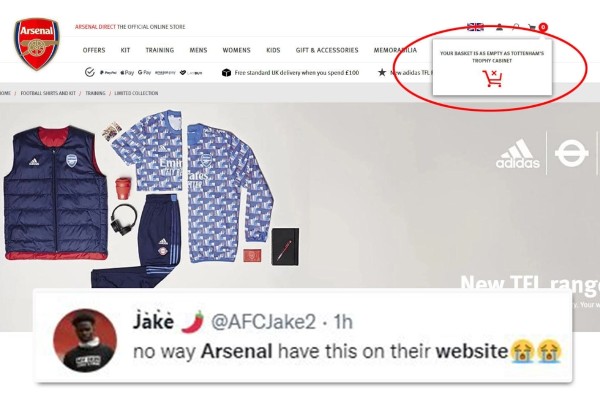Follow the Training breadcrumb link

95,93
